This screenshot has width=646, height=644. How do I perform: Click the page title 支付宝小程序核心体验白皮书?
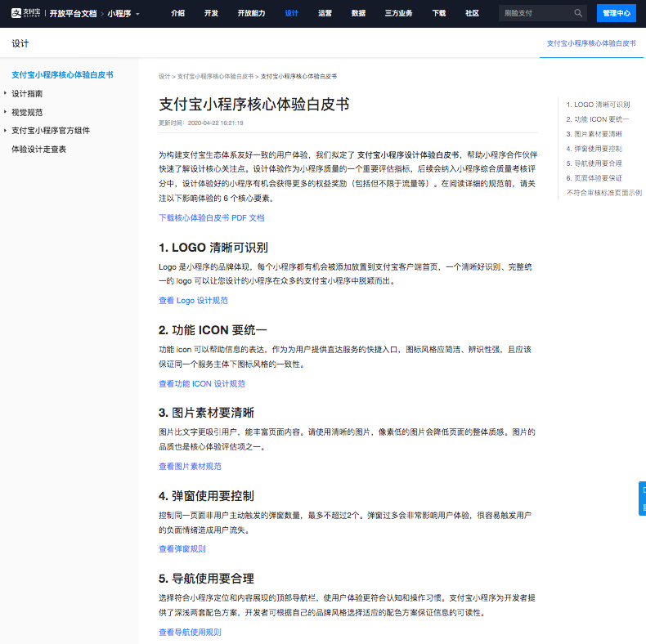[254, 104]
